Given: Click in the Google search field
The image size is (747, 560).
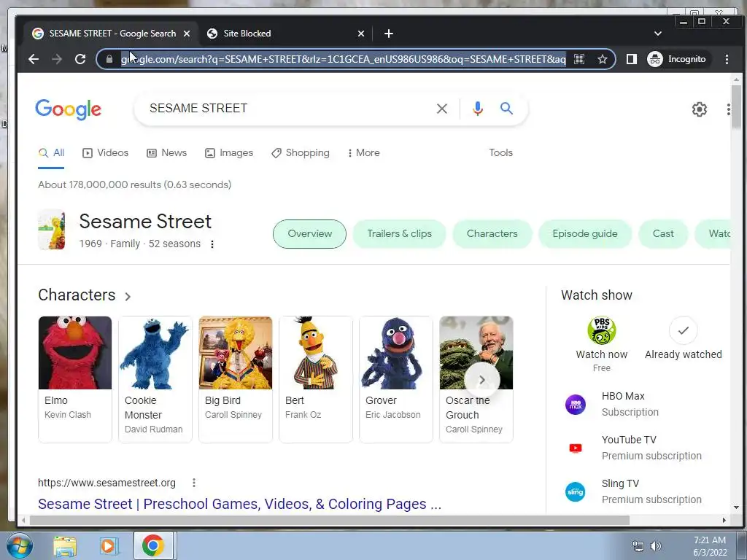Looking at the screenshot, I should point(286,109).
